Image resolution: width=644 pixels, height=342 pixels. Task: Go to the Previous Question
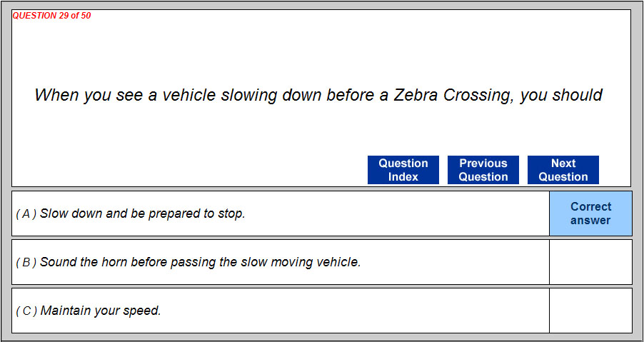tap(483, 170)
